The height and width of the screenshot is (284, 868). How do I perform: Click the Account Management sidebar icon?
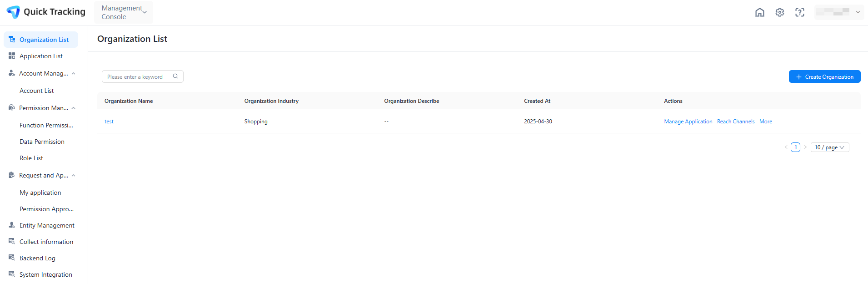click(12, 73)
